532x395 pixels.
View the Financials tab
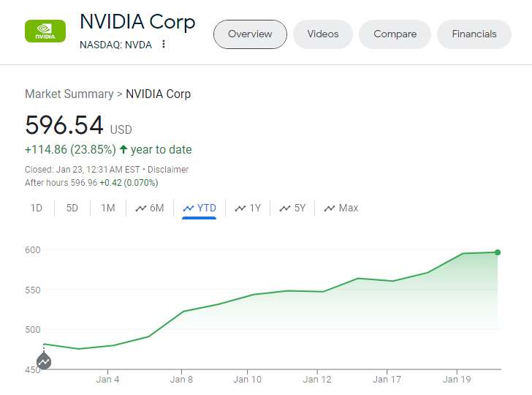tap(474, 34)
